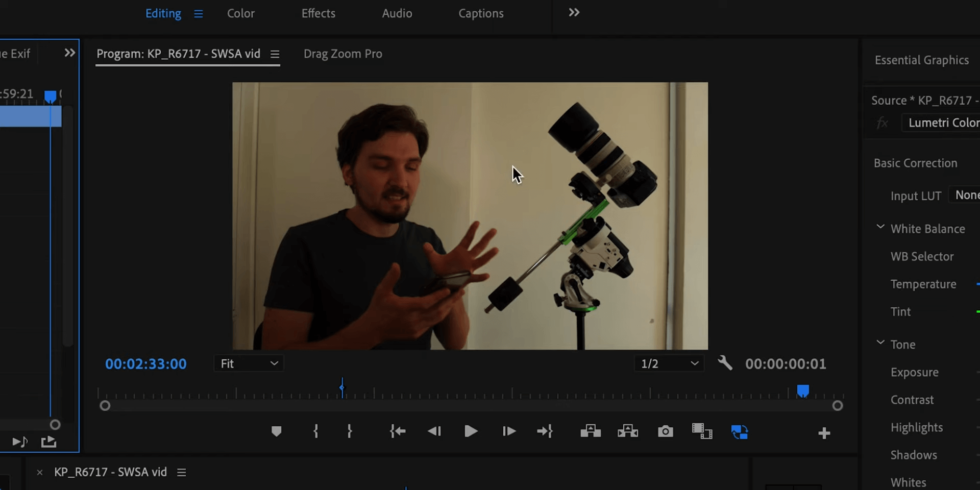The image size is (980, 490).
Task: Click the Input LUT None selector
Action: tap(966, 195)
